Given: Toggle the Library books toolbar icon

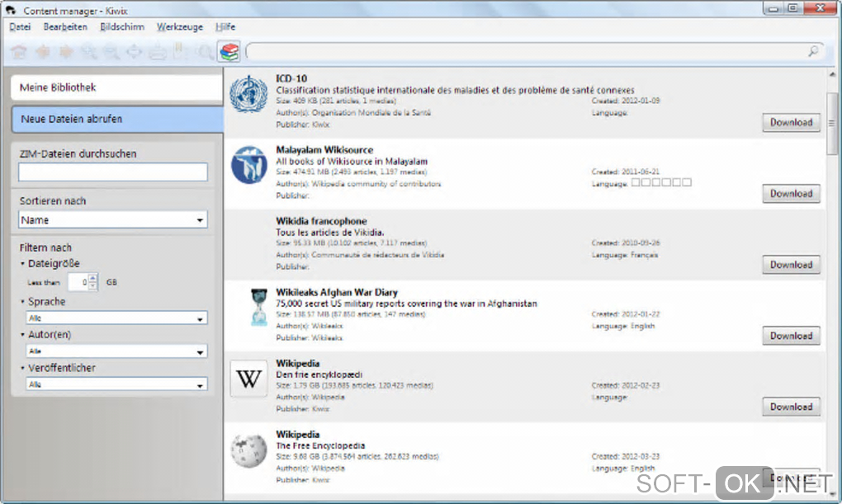Looking at the screenshot, I should [229, 52].
